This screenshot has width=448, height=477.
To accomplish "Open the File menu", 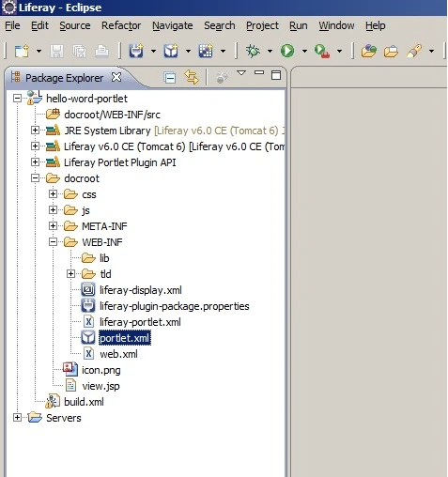I will point(12,25).
